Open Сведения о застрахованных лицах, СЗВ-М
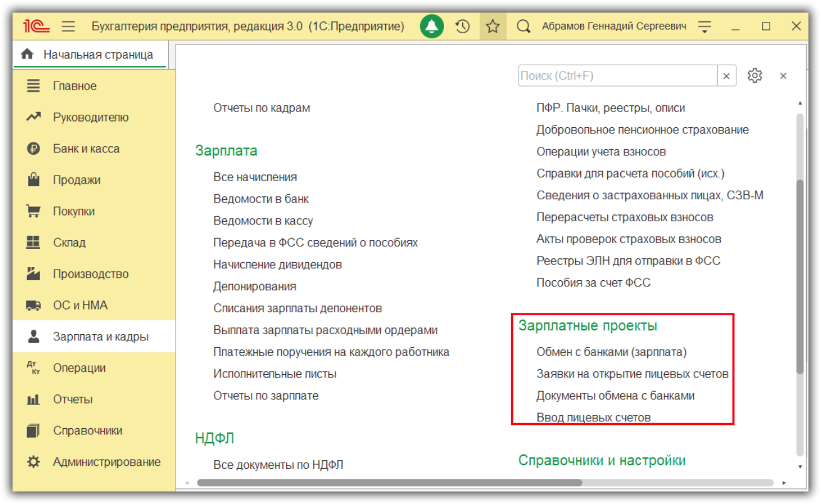 (x=650, y=196)
